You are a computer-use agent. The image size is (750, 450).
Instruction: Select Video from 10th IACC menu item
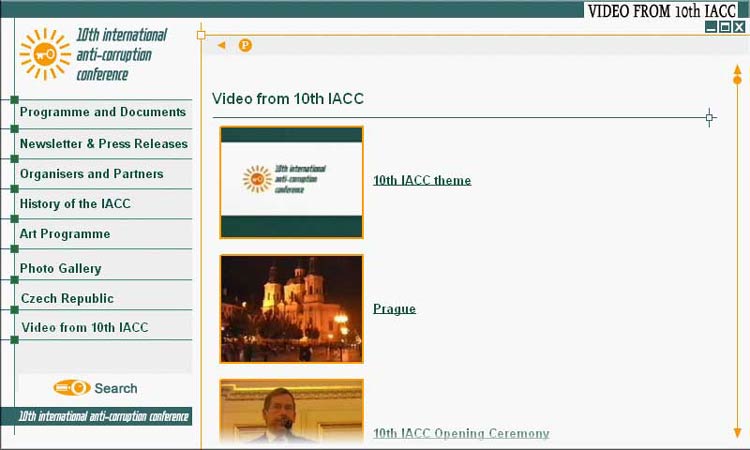tap(85, 328)
